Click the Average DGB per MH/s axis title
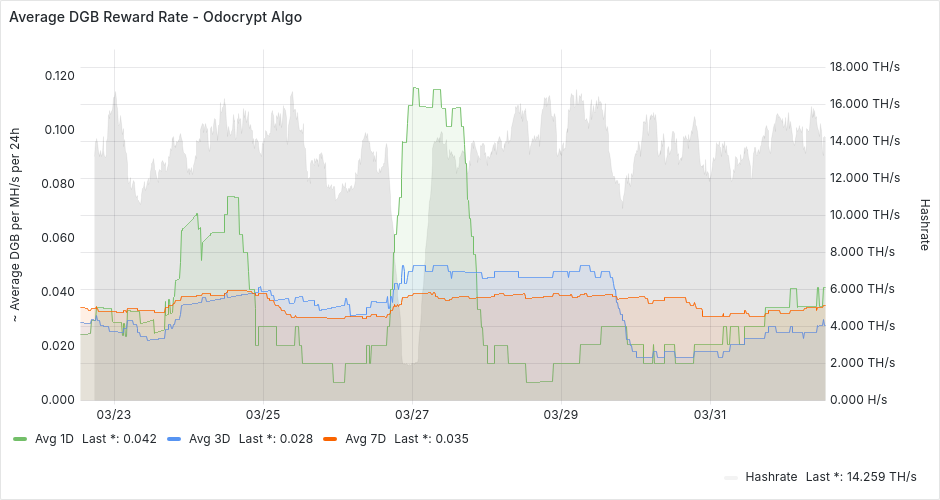This screenshot has height=500, width=940. click(x=16, y=225)
